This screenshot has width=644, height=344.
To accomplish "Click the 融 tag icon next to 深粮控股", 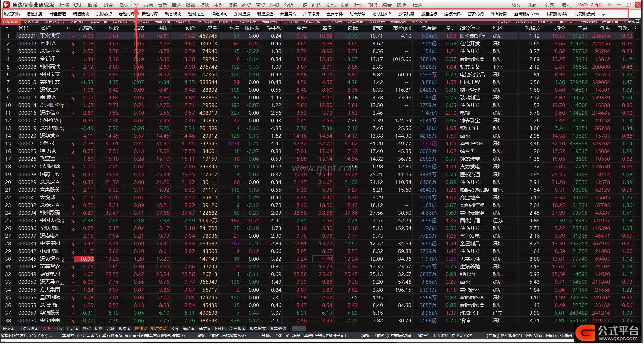I will coord(62,129).
